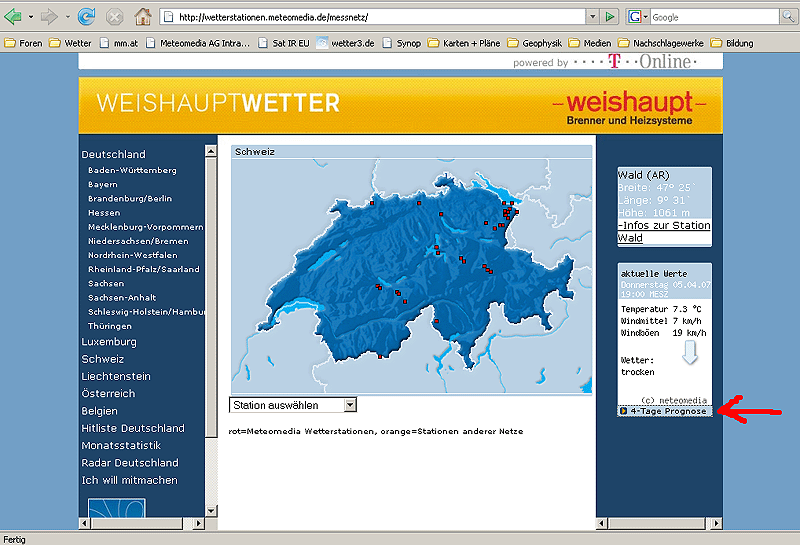
Task: Reload the page with the refresh icon
Action: coord(86,17)
